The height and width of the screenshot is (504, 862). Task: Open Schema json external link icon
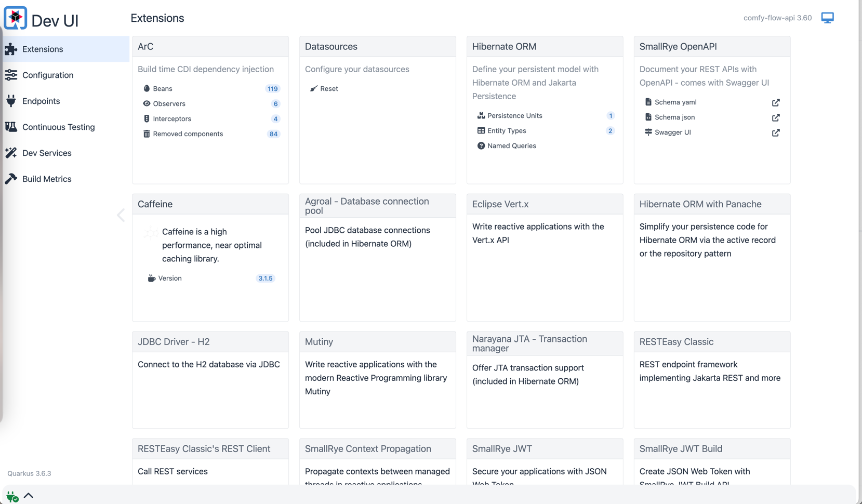(x=776, y=118)
